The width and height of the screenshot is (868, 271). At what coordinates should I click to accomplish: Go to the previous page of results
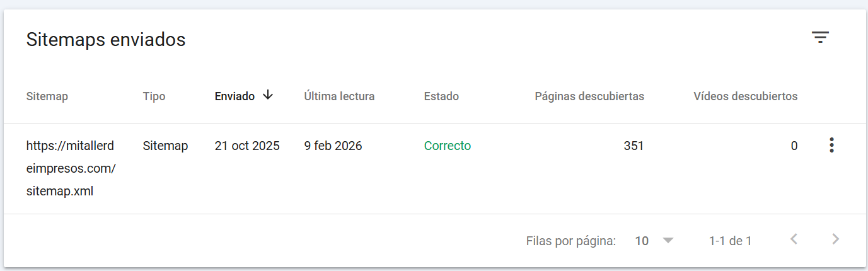tap(794, 239)
